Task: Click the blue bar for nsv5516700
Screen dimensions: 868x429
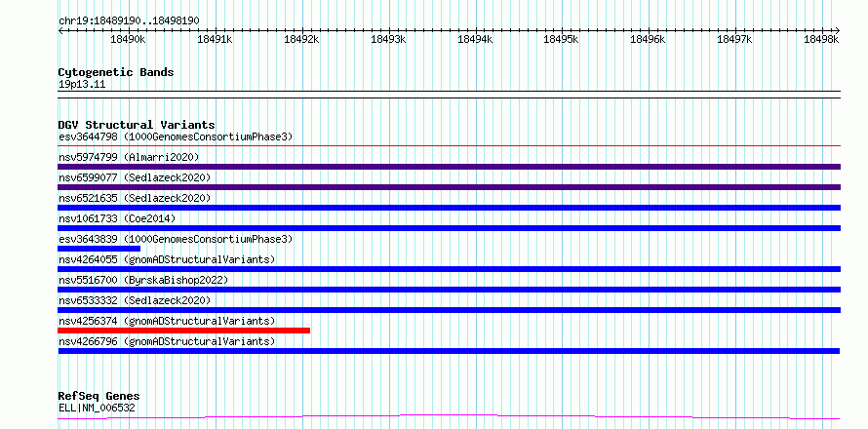Action: coord(449,290)
